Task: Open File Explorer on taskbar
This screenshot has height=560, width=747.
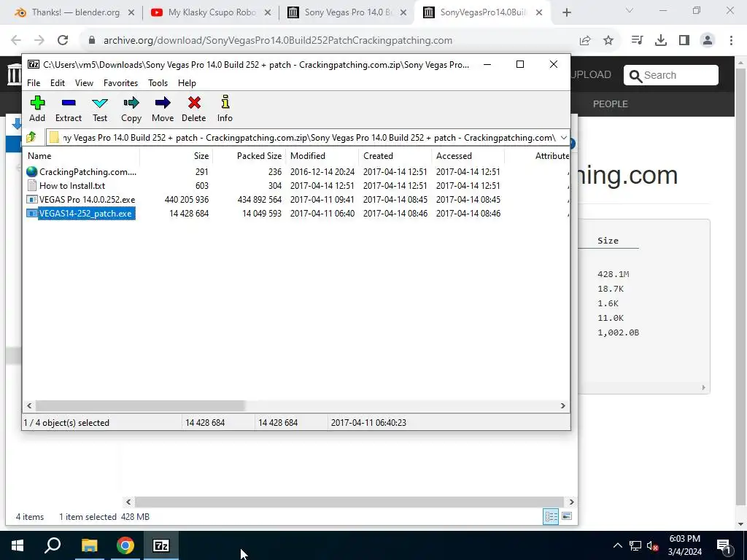Action: click(x=89, y=545)
